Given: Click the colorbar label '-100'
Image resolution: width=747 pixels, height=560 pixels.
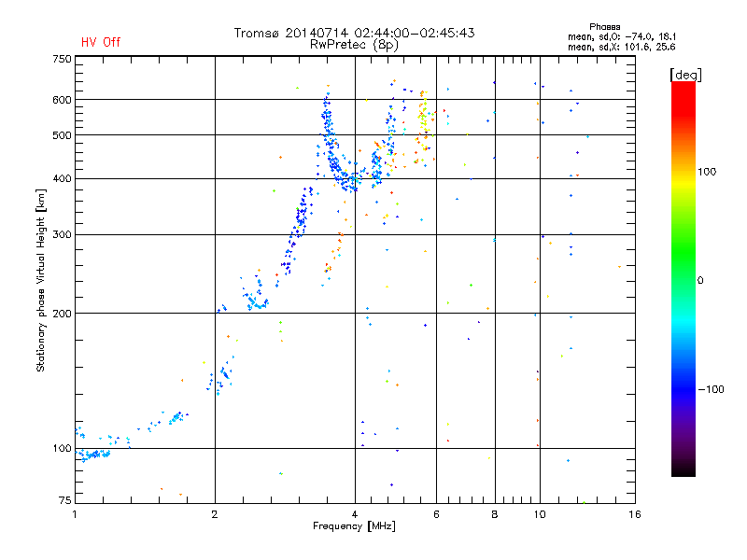Looking at the screenshot, I should 711,389.
